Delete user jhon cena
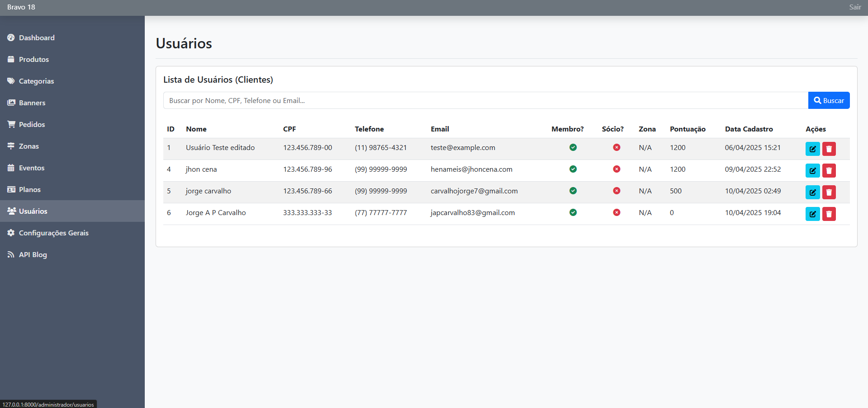 [829, 170]
